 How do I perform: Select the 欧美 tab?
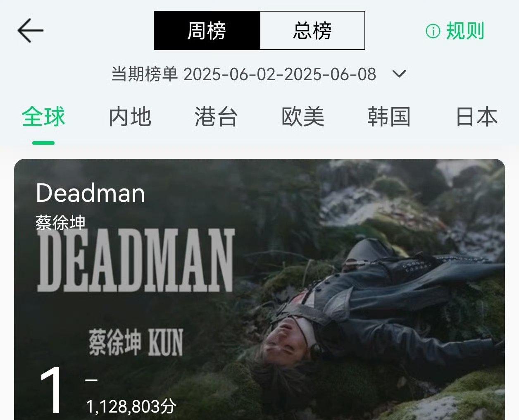(303, 117)
